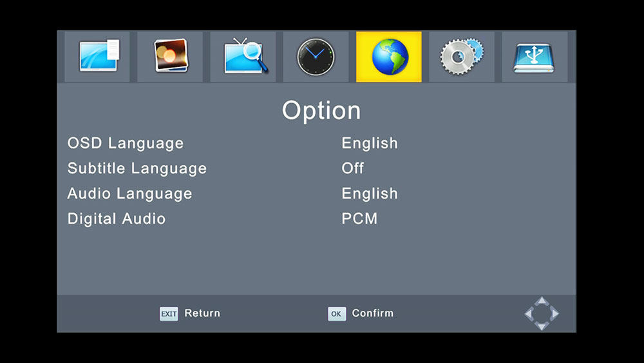
Task: Change Subtitle Language value Off
Action: (x=352, y=168)
